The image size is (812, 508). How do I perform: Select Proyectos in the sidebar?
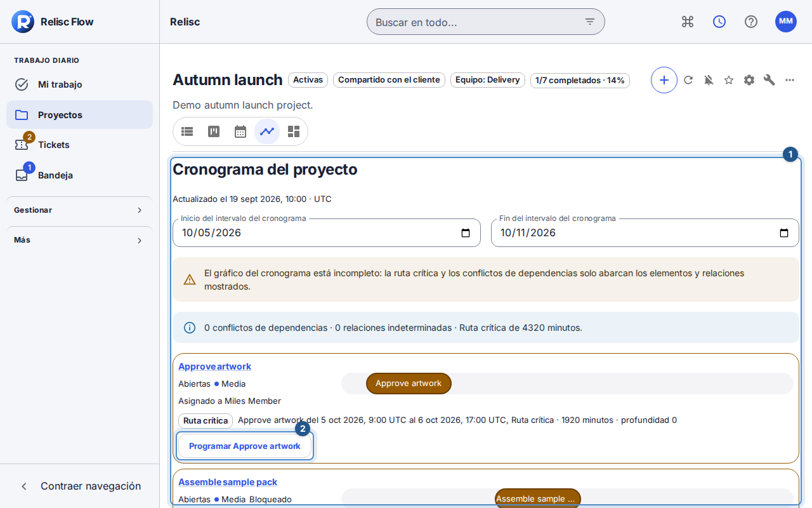click(80, 115)
